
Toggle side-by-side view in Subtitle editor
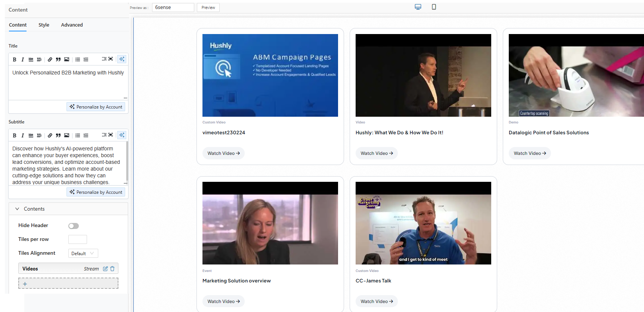[104, 135]
